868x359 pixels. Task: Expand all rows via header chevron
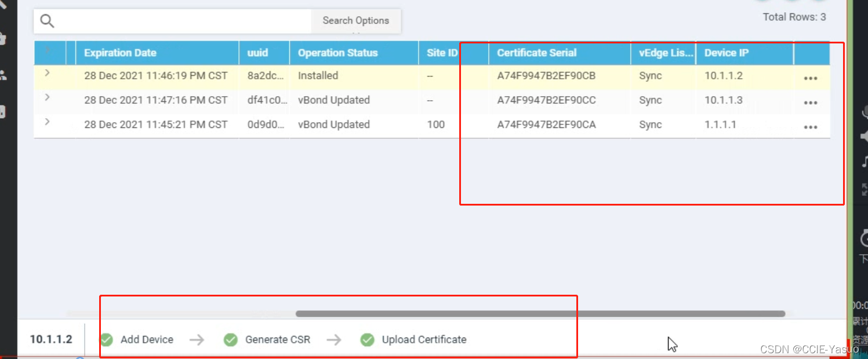[x=48, y=50]
